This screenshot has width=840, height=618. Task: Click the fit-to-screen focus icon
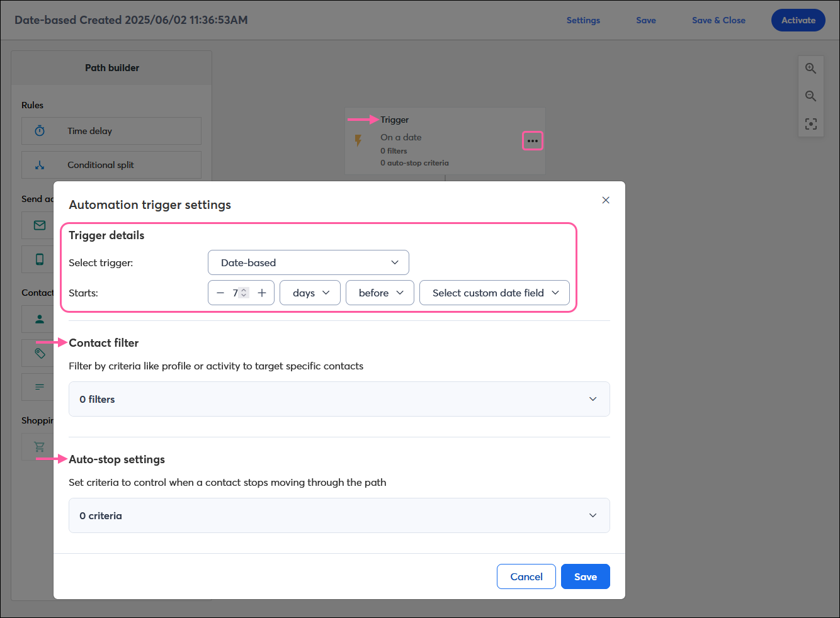tap(810, 124)
